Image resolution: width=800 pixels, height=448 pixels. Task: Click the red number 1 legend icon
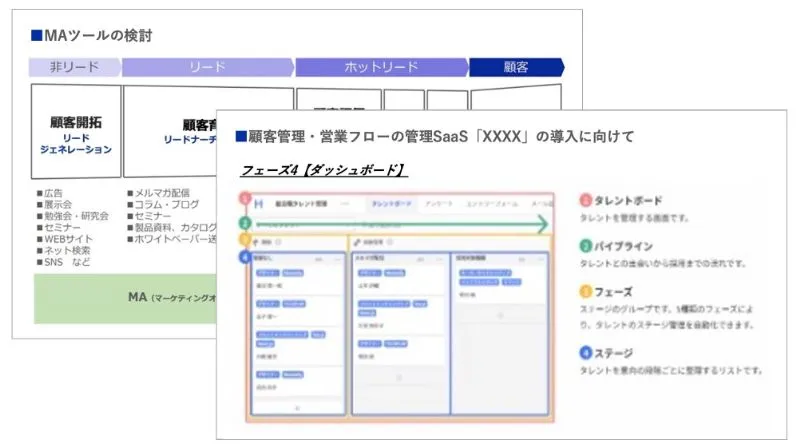pyautogui.click(x=586, y=201)
